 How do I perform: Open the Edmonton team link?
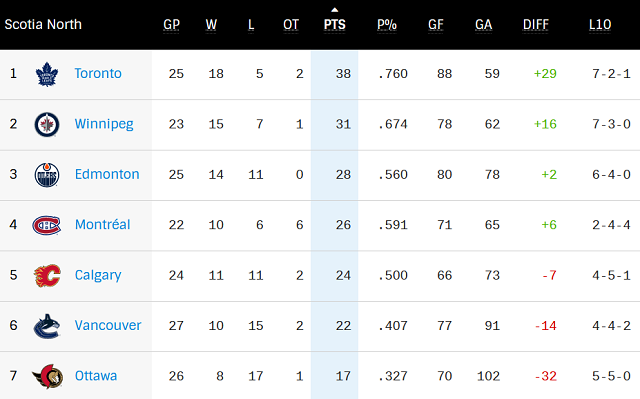(x=107, y=174)
